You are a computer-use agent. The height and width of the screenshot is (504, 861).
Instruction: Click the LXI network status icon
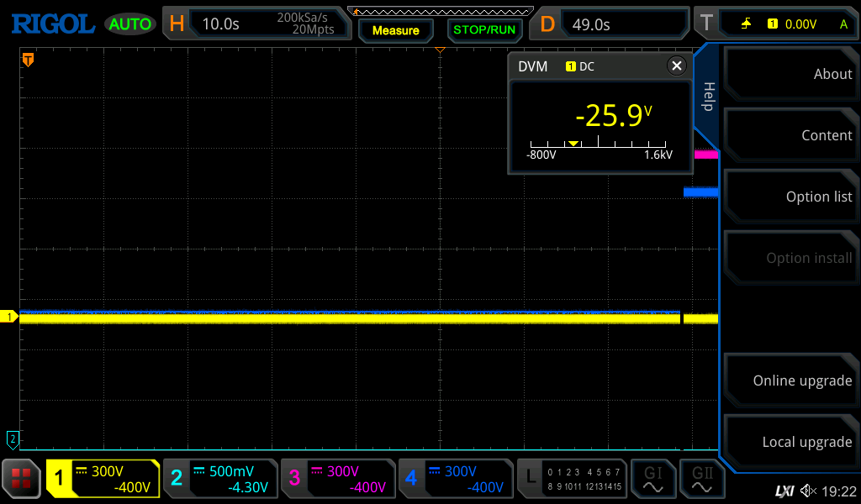[784, 491]
